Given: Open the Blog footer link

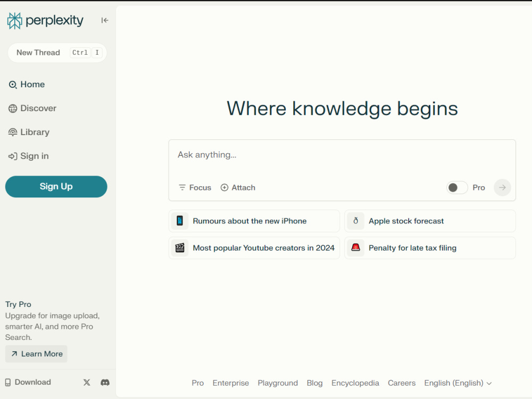Looking at the screenshot, I should tap(314, 383).
